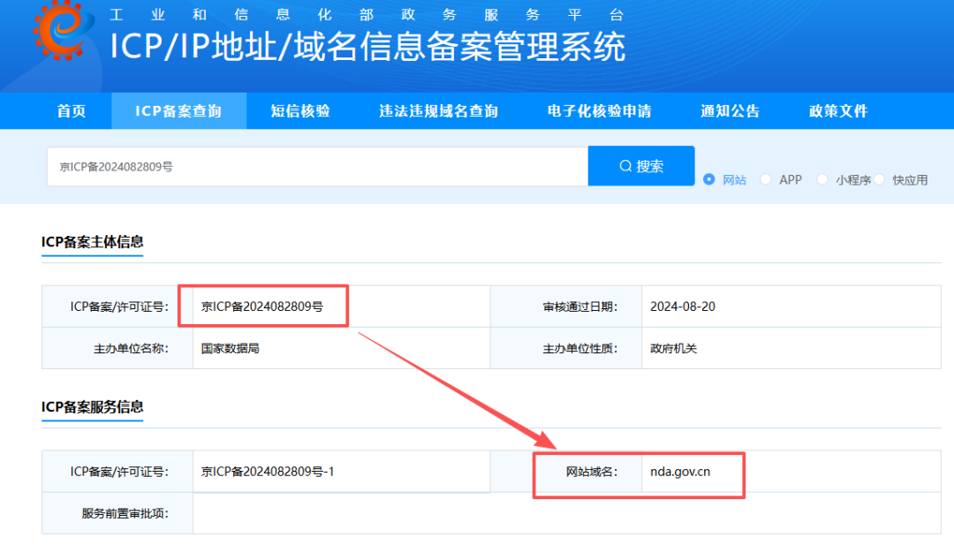
Task: Select the 网站 radio button
Action: click(x=708, y=179)
